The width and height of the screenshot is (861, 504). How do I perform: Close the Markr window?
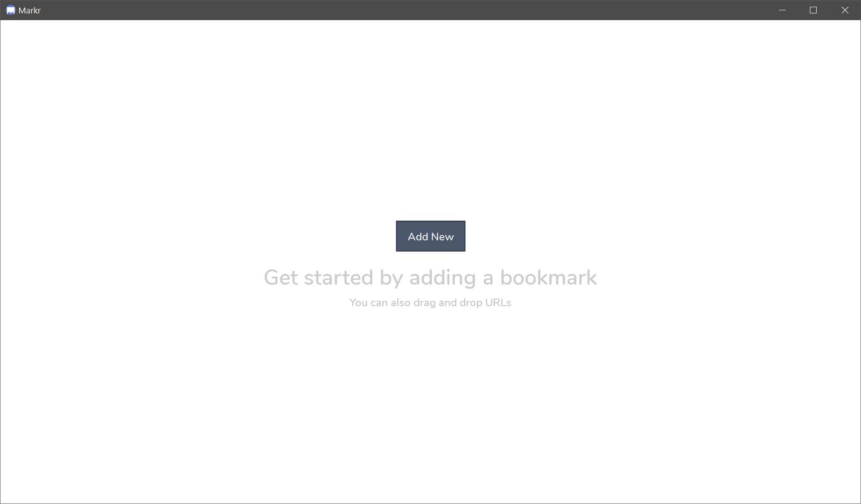(844, 10)
